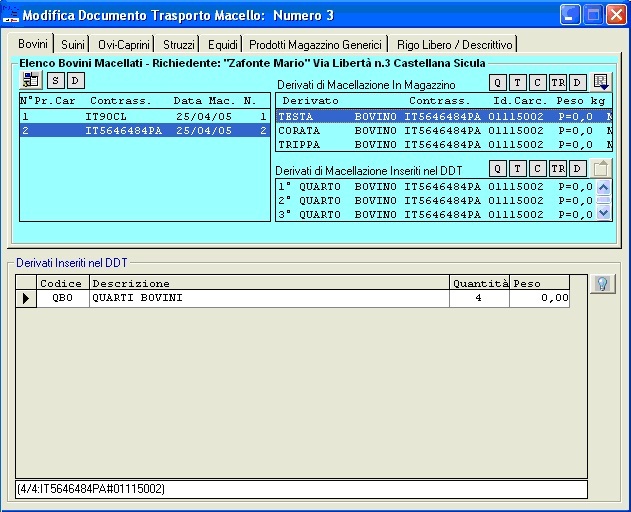The image size is (631, 512).
Task: Click the application icon in title bar
Action: coord(10,15)
